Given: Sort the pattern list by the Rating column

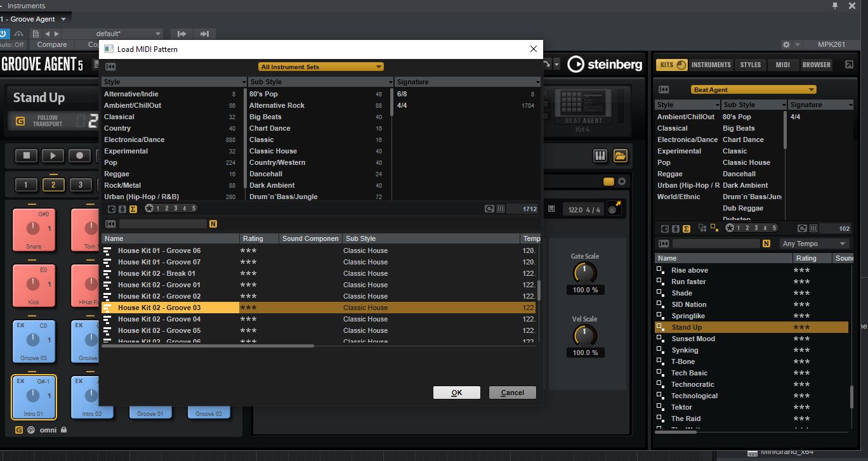Looking at the screenshot, I should tap(259, 238).
